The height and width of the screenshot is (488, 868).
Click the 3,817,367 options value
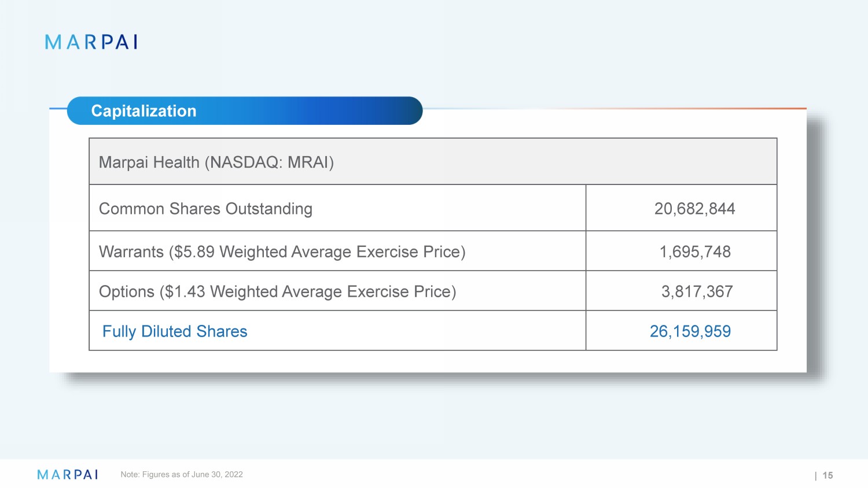(x=697, y=292)
